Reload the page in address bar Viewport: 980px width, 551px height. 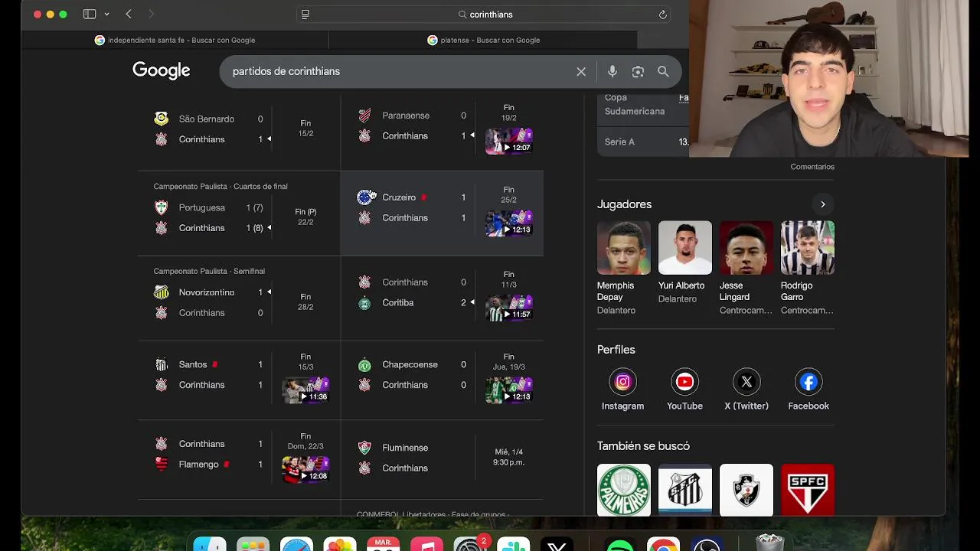point(663,14)
